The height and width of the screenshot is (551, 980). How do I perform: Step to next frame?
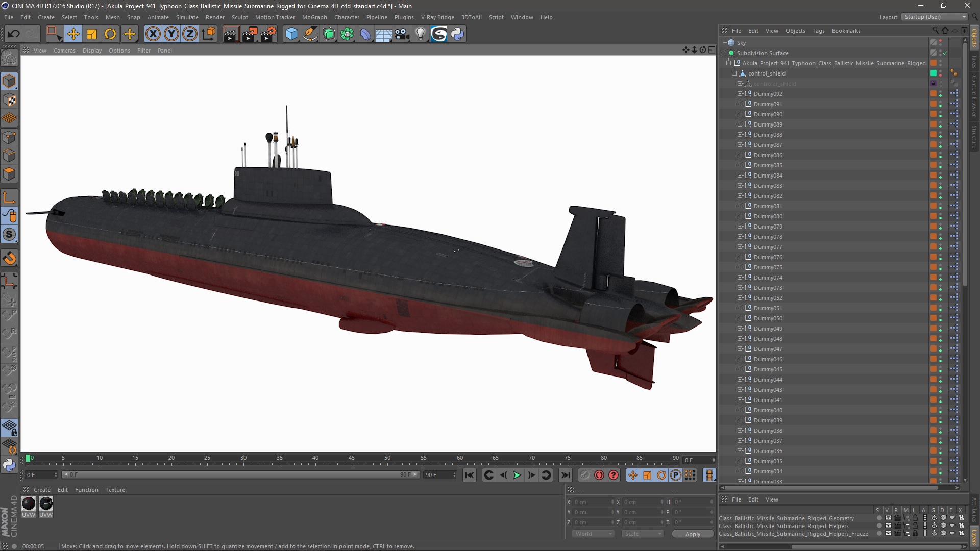pos(531,475)
